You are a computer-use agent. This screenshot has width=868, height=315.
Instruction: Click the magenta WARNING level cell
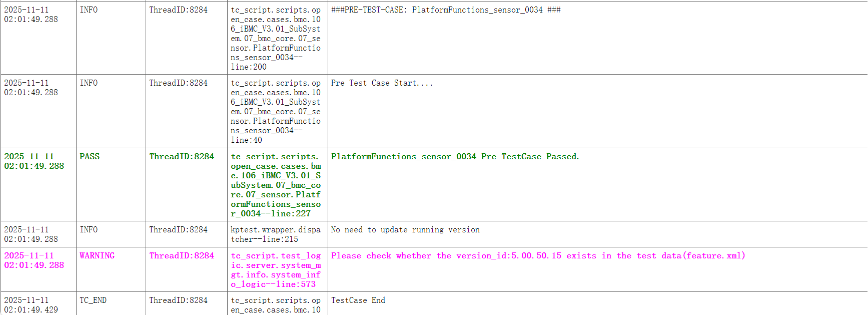click(97, 256)
